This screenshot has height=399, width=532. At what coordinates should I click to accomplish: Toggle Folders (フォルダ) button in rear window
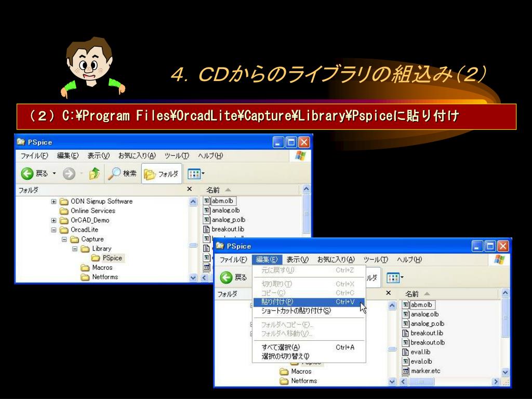pyautogui.click(x=162, y=174)
